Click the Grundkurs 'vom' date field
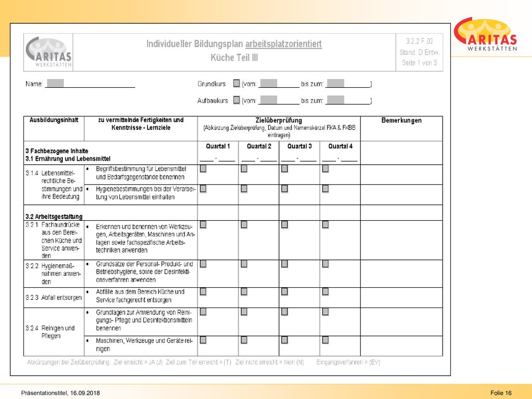The image size is (532, 399). [x=279, y=84]
